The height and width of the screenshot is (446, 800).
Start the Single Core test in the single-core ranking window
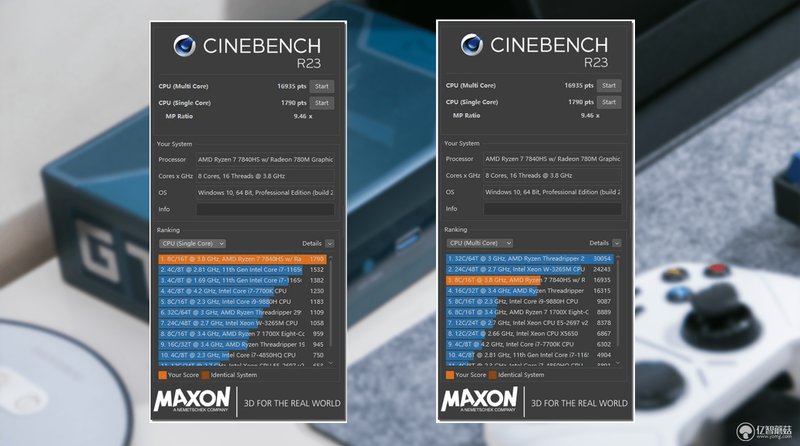coord(321,103)
